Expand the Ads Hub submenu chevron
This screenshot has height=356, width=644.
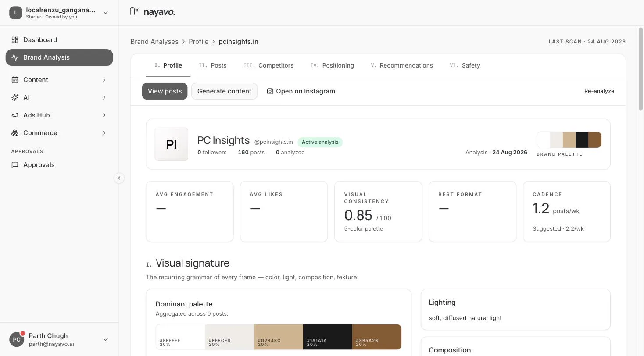[104, 115]
